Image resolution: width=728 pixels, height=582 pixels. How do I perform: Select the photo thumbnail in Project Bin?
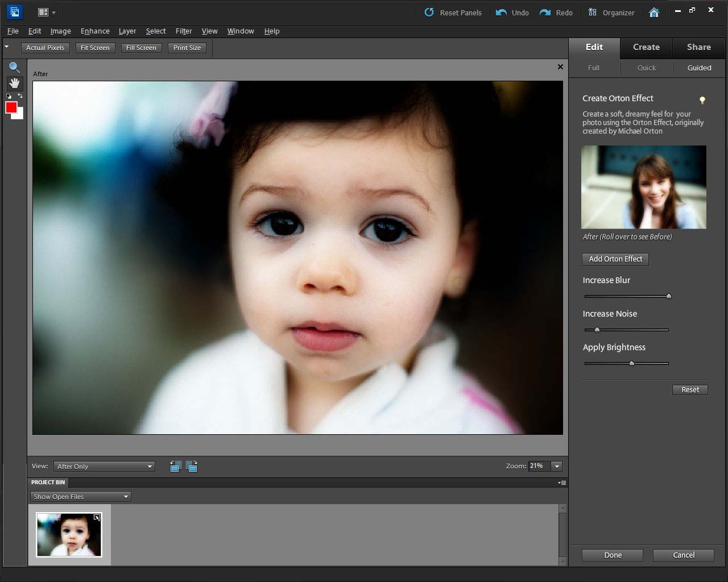[69, 535]
